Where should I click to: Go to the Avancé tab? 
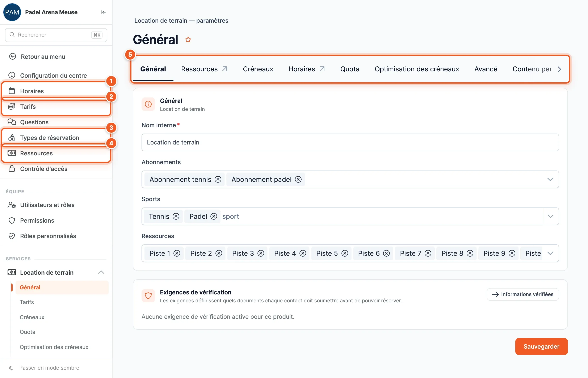486,69
